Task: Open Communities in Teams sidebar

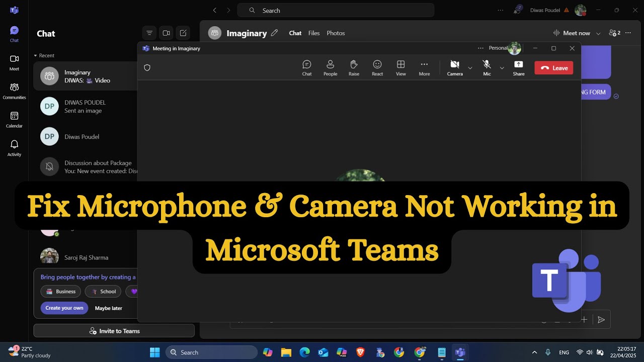Action: (14, 91)
